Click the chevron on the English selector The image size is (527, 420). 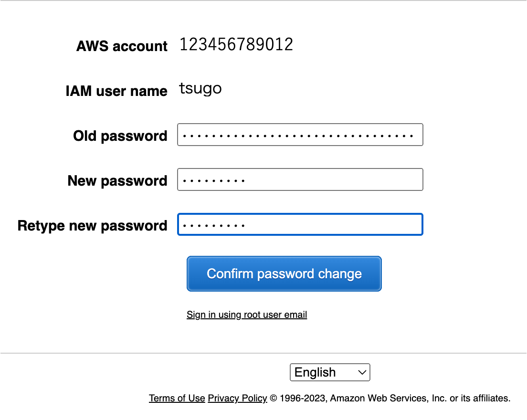(x=362, y=372)
